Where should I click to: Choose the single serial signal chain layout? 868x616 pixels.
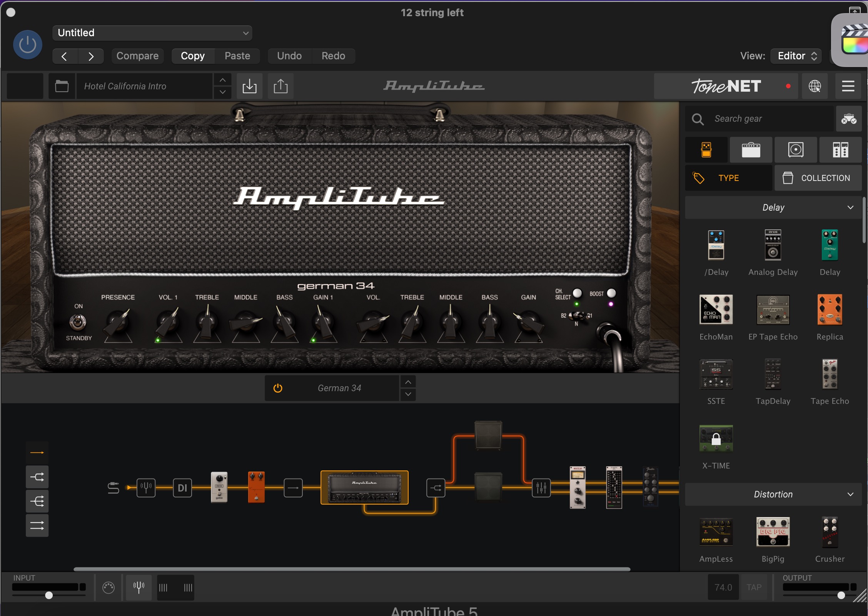click(x=37, y=453)
